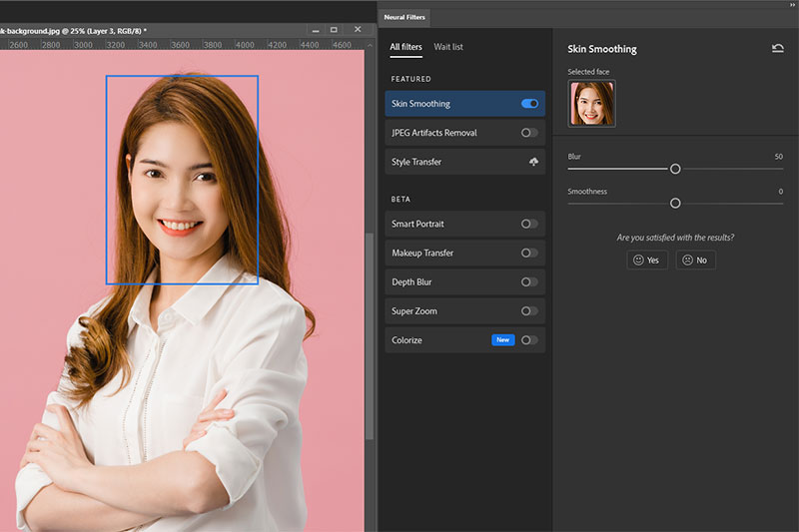Switch on the Makeup Transfer filter
The width and height of the screenshot is (799, 532).
click(529, 253)
